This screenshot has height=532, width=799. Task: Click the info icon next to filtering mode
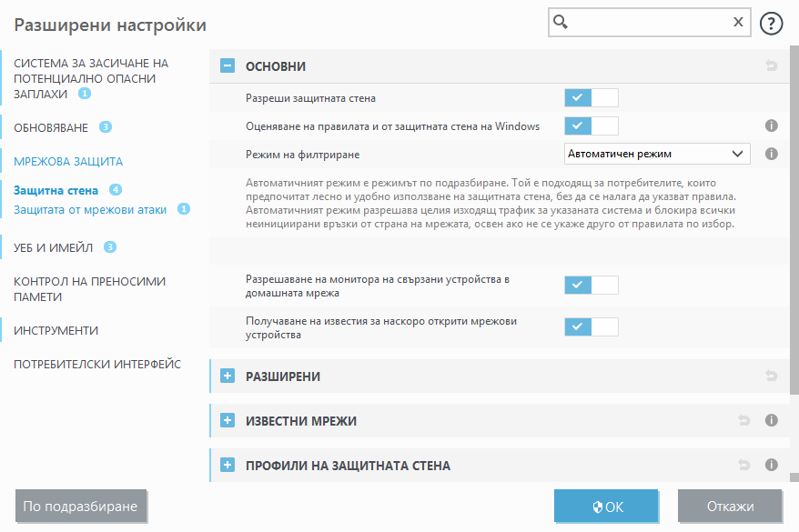(771, 154)
